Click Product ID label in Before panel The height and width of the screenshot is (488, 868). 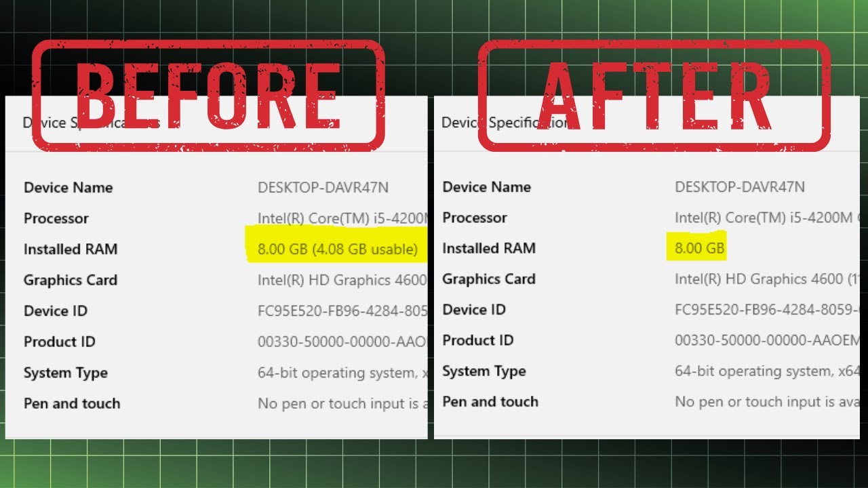60,342
